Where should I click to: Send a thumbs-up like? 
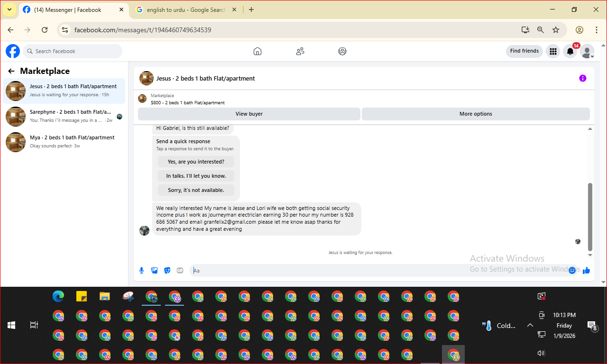point(587,270)
